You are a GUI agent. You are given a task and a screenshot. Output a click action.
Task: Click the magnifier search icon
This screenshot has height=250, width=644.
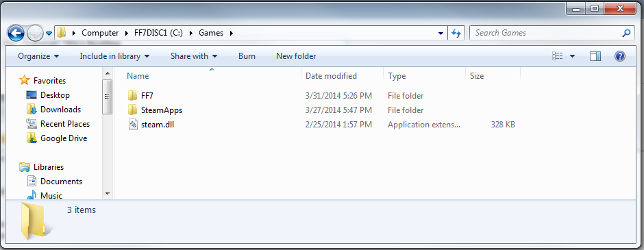tap(626, 33)
